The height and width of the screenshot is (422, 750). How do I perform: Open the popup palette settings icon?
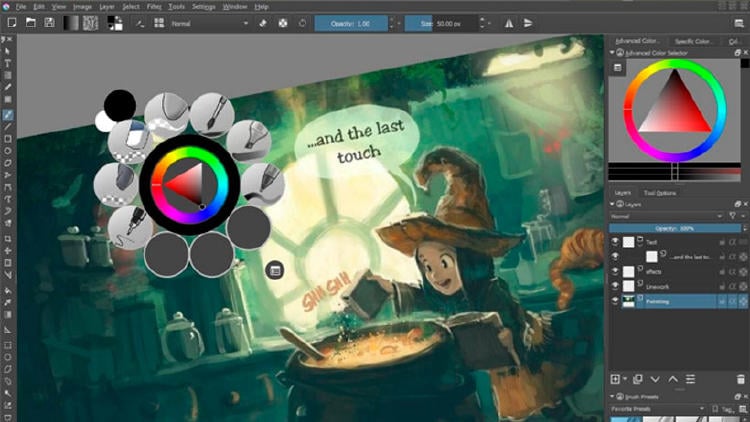pyautogui.click(x=275, y=270)
